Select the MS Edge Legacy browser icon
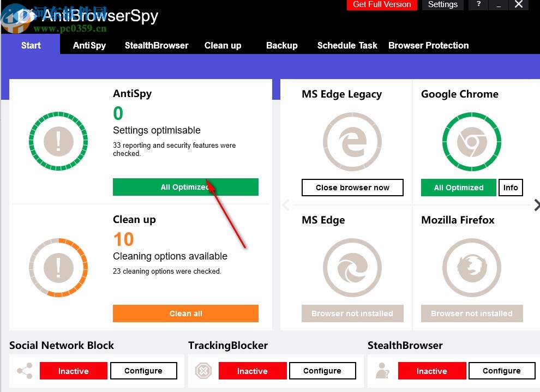Screen dimensions: 540x392 (x=352, y=141)
